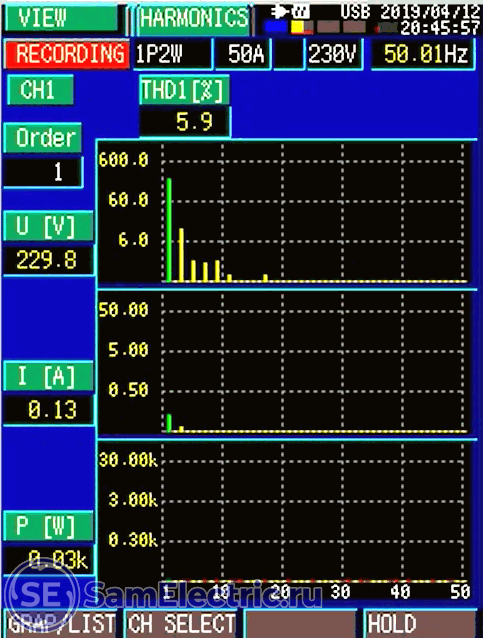483x638 pixels.
Task: Click the yellow channel indicator swatch
Action: point(297,27)
